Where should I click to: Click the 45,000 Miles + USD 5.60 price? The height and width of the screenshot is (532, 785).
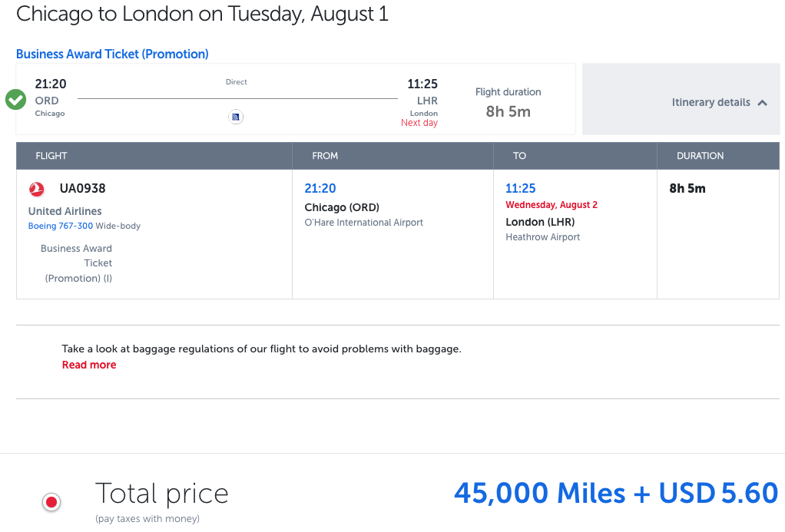click(617, 494)
